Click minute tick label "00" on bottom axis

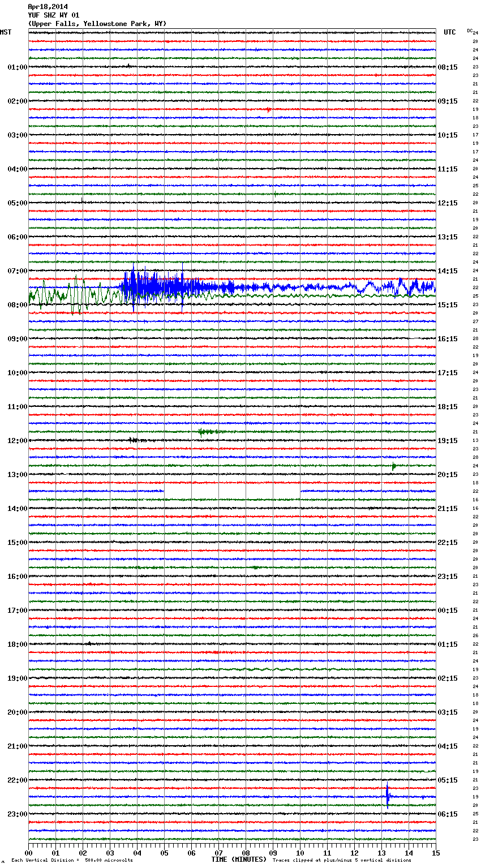[28, 853]
